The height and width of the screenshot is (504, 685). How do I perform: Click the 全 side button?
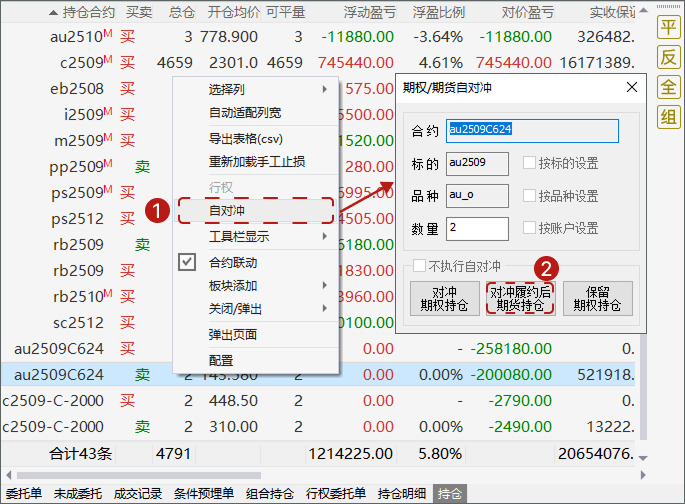tap(667, 87)
